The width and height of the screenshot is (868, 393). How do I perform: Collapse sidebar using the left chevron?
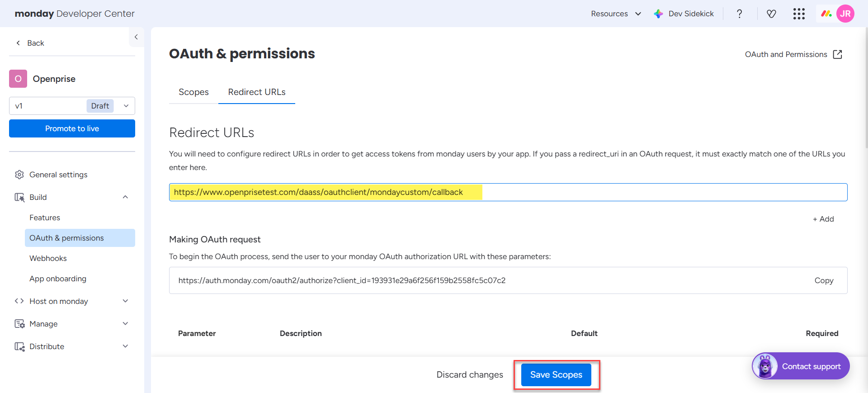[136, 37]
